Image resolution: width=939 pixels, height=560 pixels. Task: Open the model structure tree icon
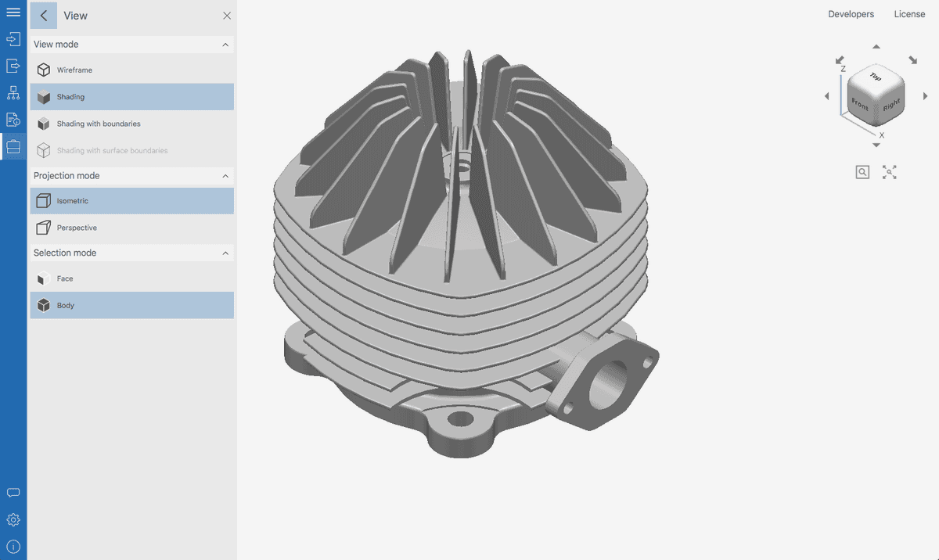point(13,93)
